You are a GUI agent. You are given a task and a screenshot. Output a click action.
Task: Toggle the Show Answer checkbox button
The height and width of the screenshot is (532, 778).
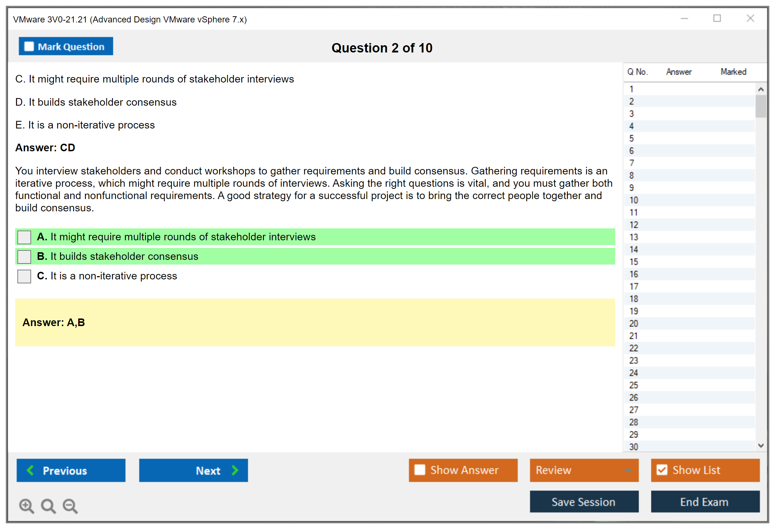tap(420, 470)
